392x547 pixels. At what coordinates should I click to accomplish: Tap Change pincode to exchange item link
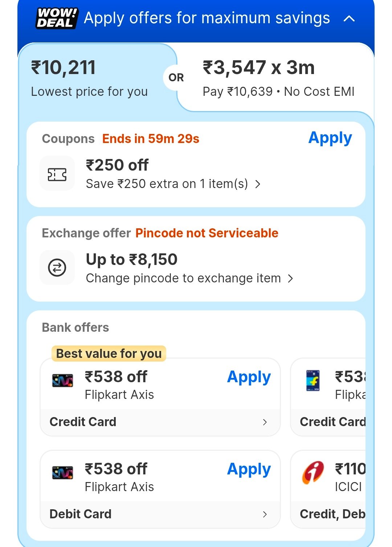[183, 278]
